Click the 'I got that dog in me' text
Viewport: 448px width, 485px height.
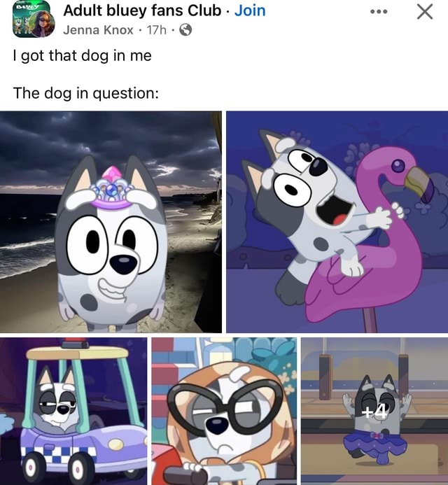(x=83, y=56)
